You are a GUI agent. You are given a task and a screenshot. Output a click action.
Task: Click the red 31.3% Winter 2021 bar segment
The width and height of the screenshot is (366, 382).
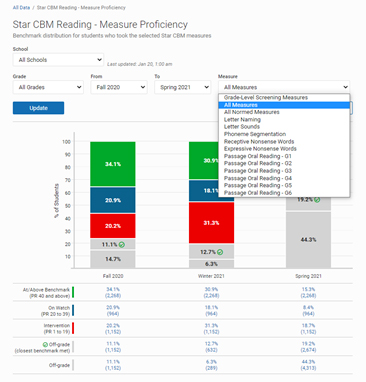211,223
